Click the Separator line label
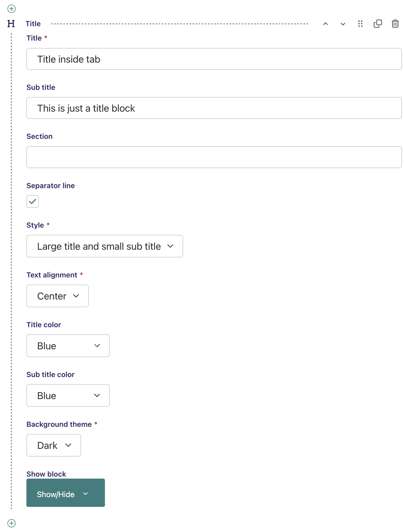The height and width of the screenshot is (532, 404). click(50, 186)
